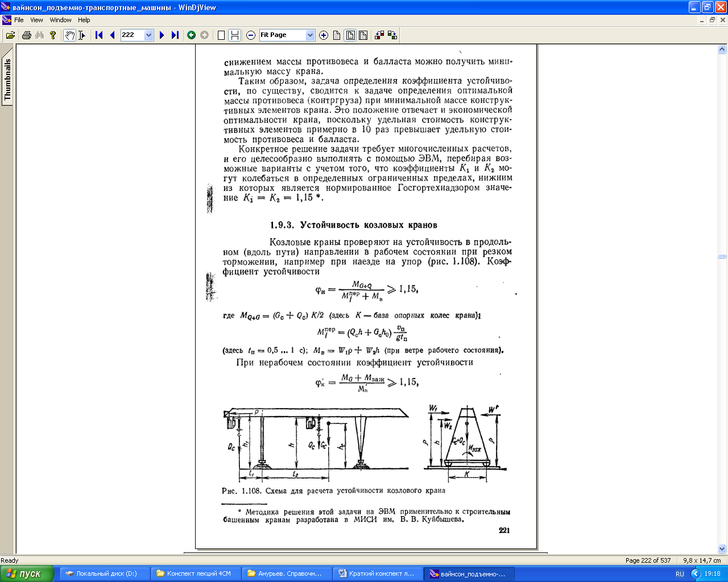Click the RU language indicator in tray
Image resolution: width=728 pixels, height=582 pixels.
pyautogui.click(x=680, y=574)
